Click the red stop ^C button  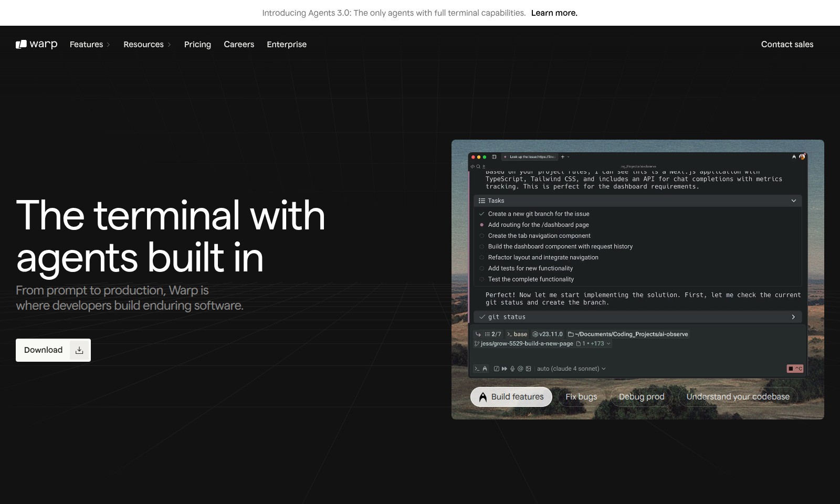(x=795, y=369)
